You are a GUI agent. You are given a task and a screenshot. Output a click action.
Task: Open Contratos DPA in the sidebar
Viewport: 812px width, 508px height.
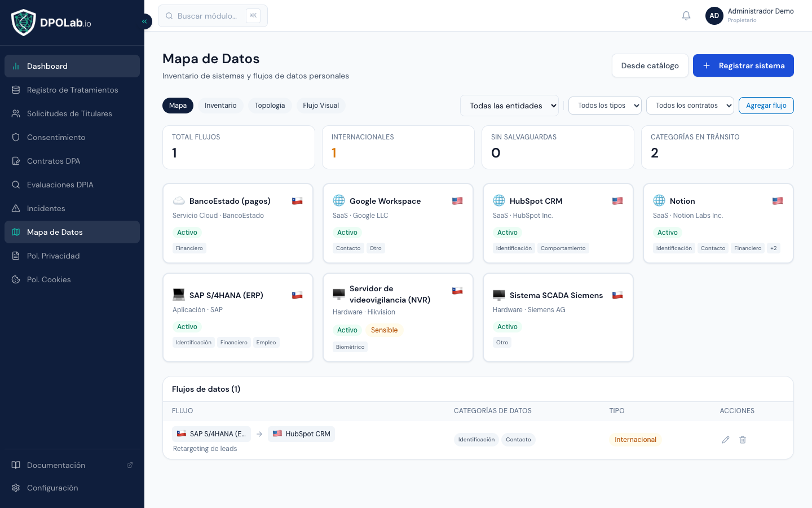pos(72,161)
